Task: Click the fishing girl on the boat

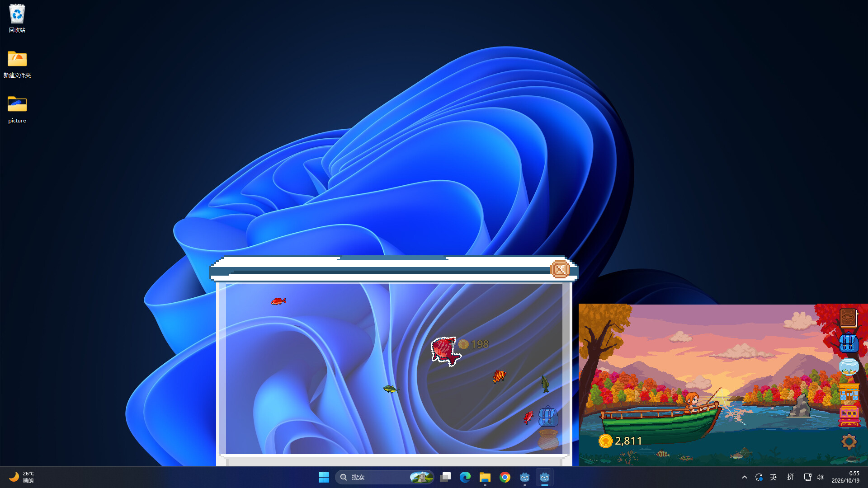Action: coord(692,402)
